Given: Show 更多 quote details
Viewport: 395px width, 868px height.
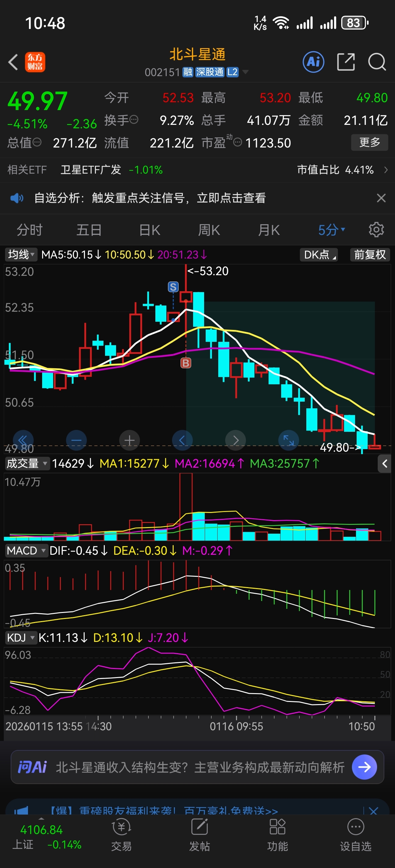Looking at the screenshot, I should (370, 142).
